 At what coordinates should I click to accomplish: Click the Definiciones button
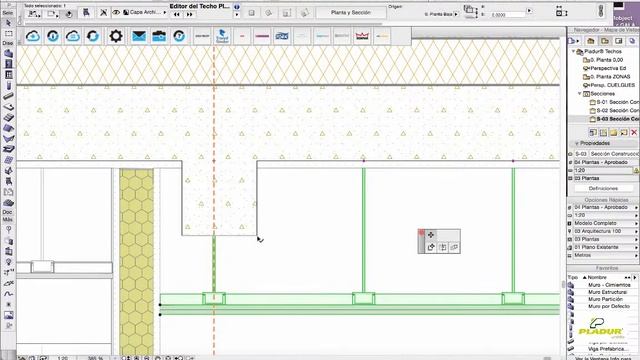(603, 188)
